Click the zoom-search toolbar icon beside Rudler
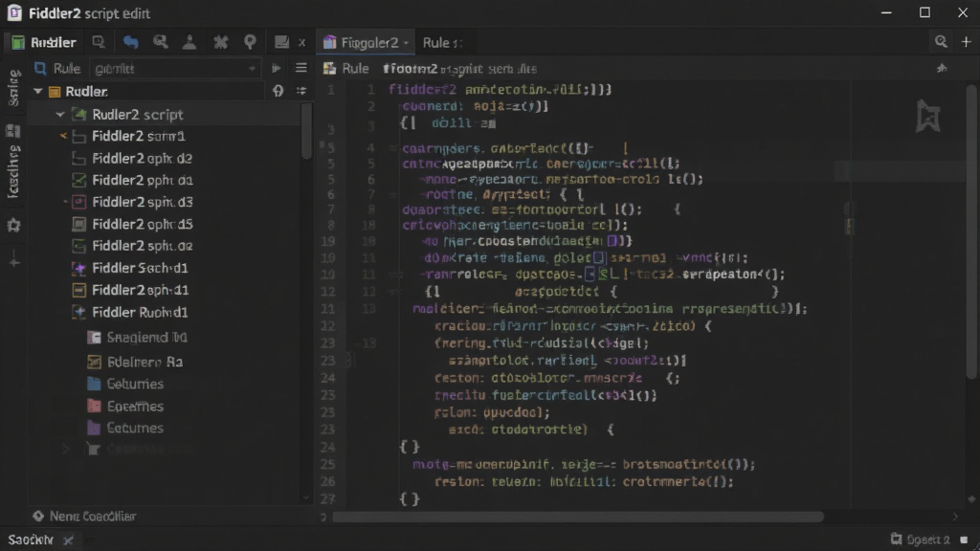The image size is (980, 551). 99,42
